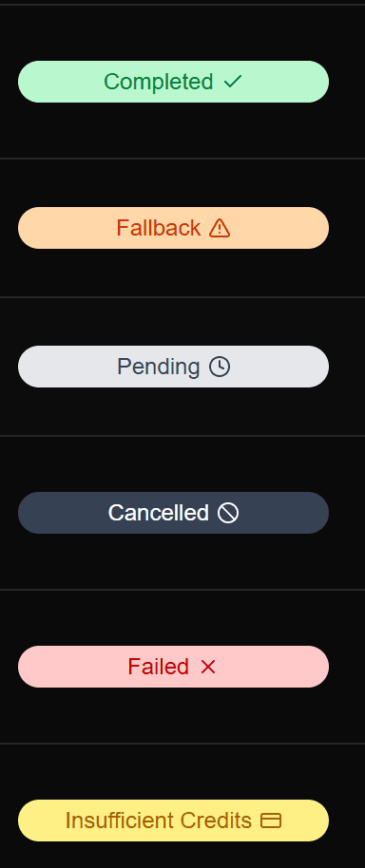
Task: Click the 'Fallback' text label
Action: [x=159, y=228]
